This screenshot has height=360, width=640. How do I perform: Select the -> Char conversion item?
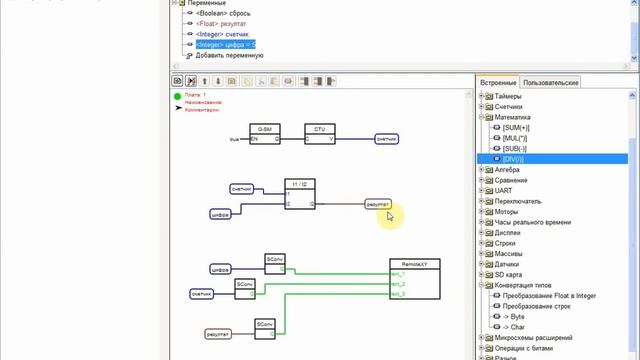point(513,327)
